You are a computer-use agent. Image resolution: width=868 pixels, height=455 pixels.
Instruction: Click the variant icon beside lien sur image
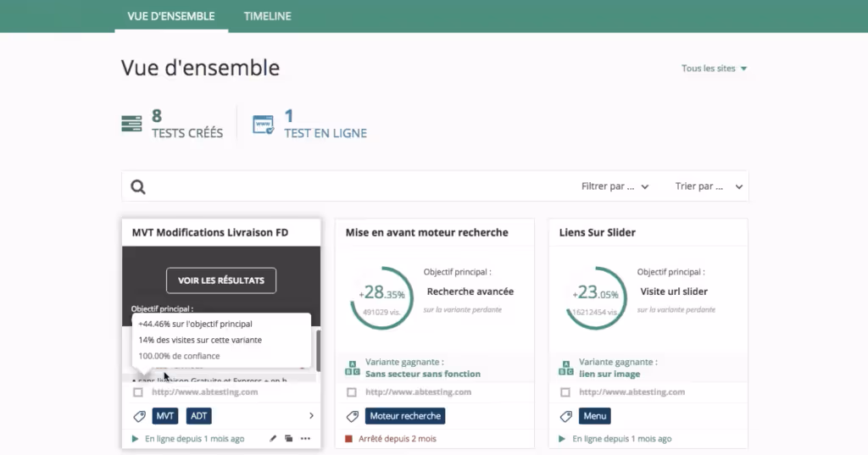(x=565, y=368)
